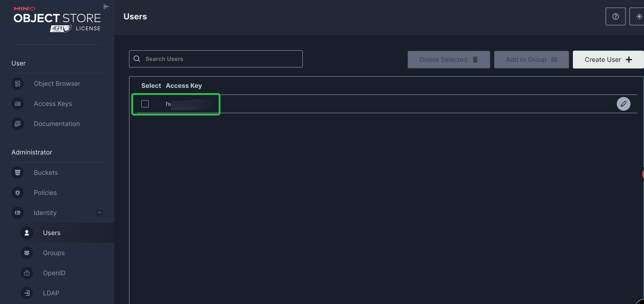Click the Delete Selected button
The height and width of the screenshot is (304, 644).
(x=448, y=60)
